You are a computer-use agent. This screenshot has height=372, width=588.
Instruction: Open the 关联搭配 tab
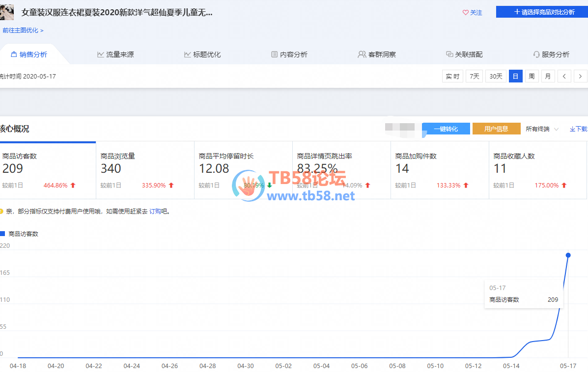pyautogui.click(x=464, y=54)
